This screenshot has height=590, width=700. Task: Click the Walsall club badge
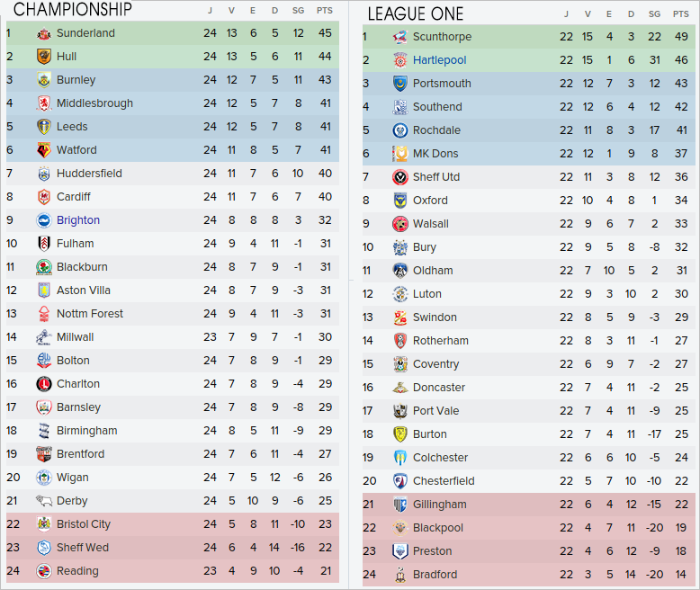[x=400, y=224]
